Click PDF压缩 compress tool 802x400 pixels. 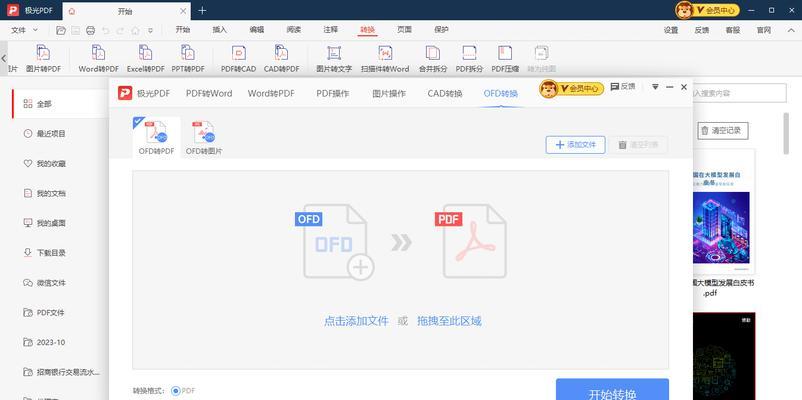(505, 59)
